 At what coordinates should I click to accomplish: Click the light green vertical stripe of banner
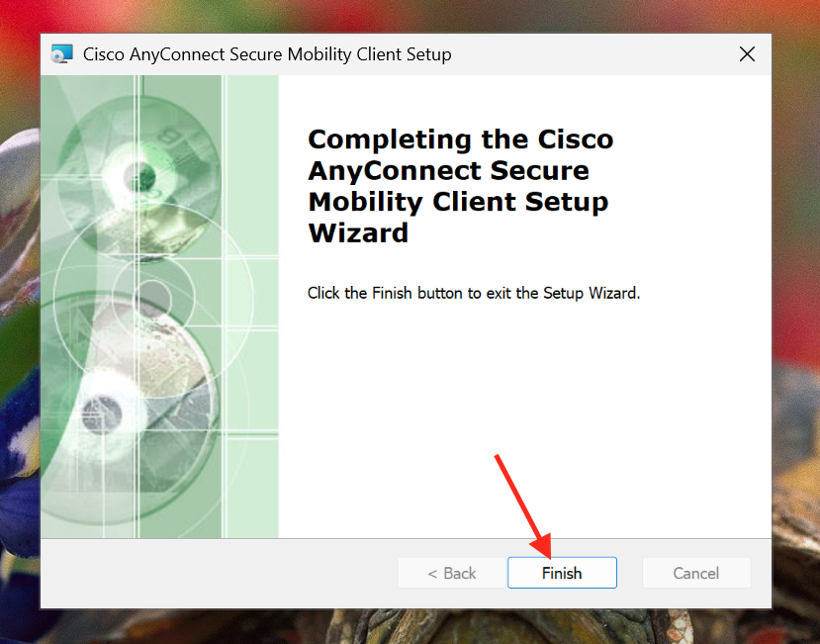(252, 306)
